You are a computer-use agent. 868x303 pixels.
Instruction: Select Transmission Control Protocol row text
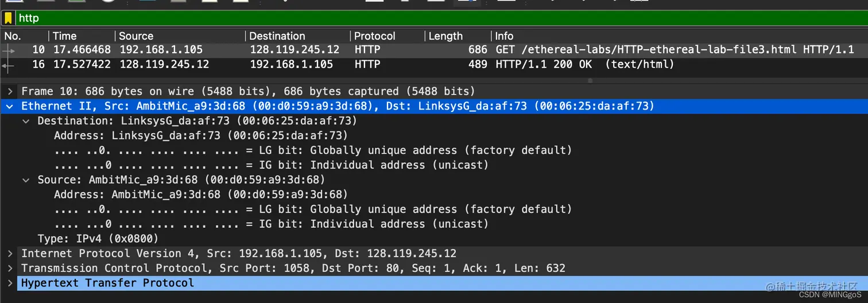293,268
